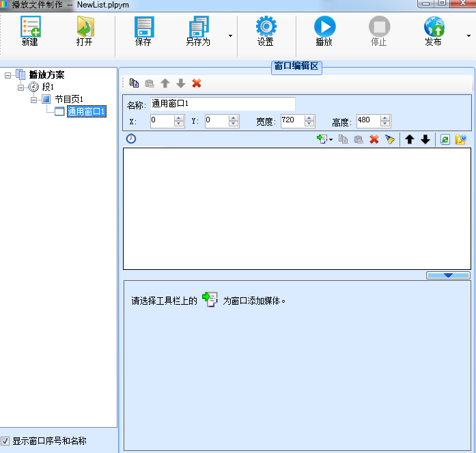This screenshot has width=476, height=453.
Task: Click the clear broom icon
Action: [x=390, y=139]
